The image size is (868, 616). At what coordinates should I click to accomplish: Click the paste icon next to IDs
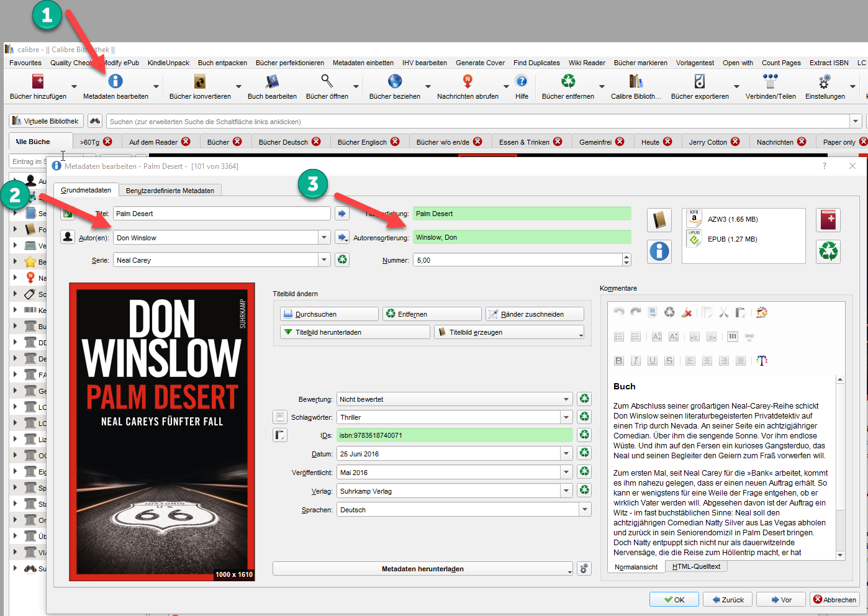pos(280,435)
